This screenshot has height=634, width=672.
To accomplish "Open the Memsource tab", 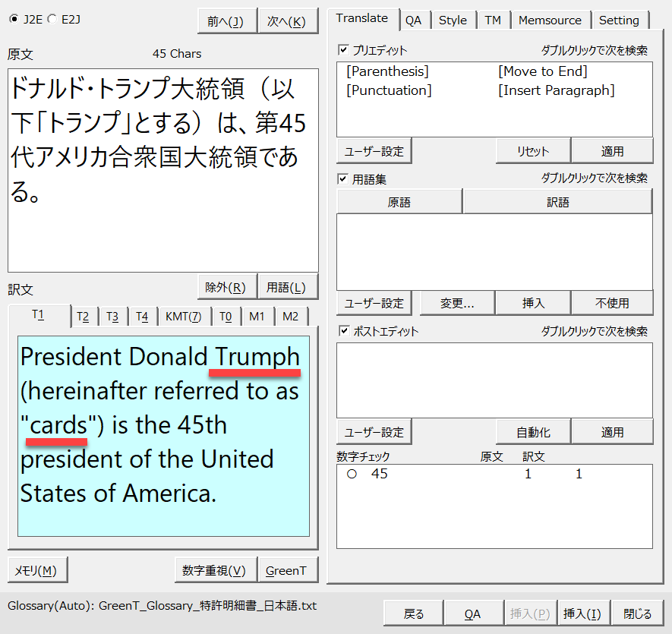I will 550,21.
